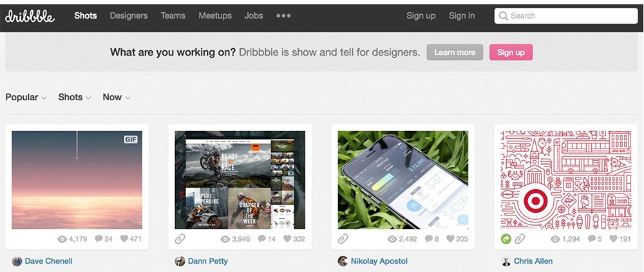644x272 pixels.
Task: Expand the Shots filter dropdown
Action: click(x=74, y=97)
